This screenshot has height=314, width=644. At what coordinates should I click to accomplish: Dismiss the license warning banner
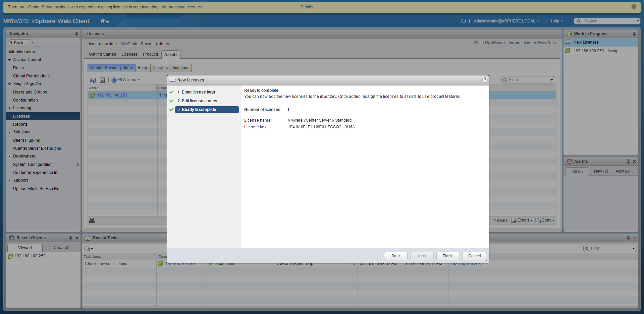634,7
